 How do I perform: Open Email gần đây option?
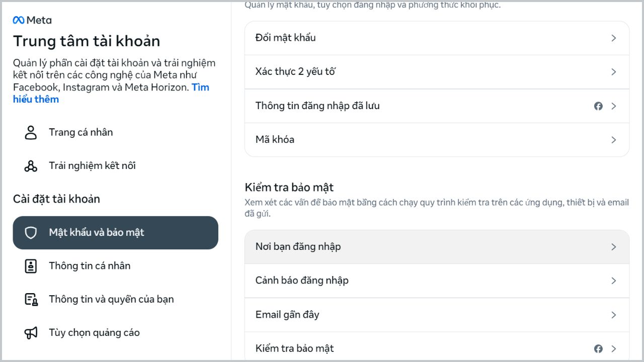click(x=437, y=315)
